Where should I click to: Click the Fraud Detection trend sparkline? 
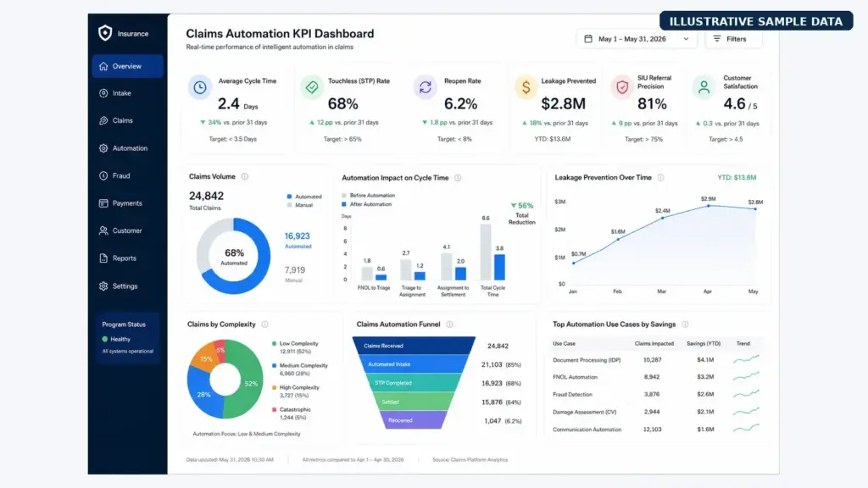(746, 395)
